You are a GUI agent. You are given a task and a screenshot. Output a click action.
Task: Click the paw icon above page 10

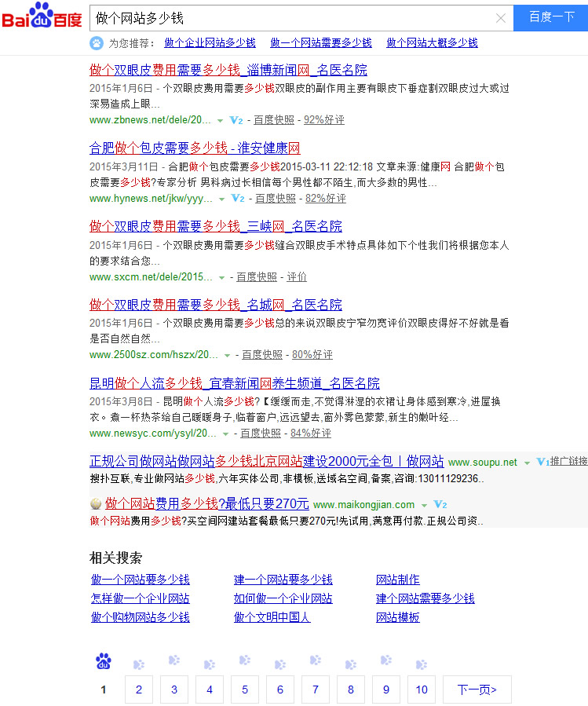pos(422,664)
